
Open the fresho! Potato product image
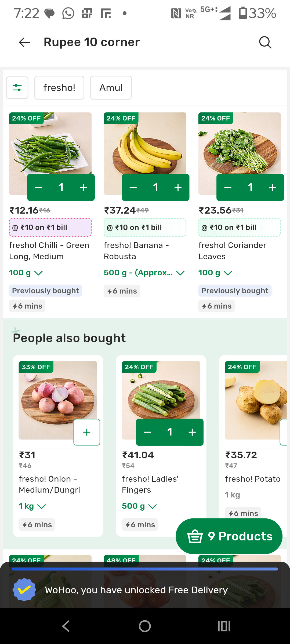(256, 400)
